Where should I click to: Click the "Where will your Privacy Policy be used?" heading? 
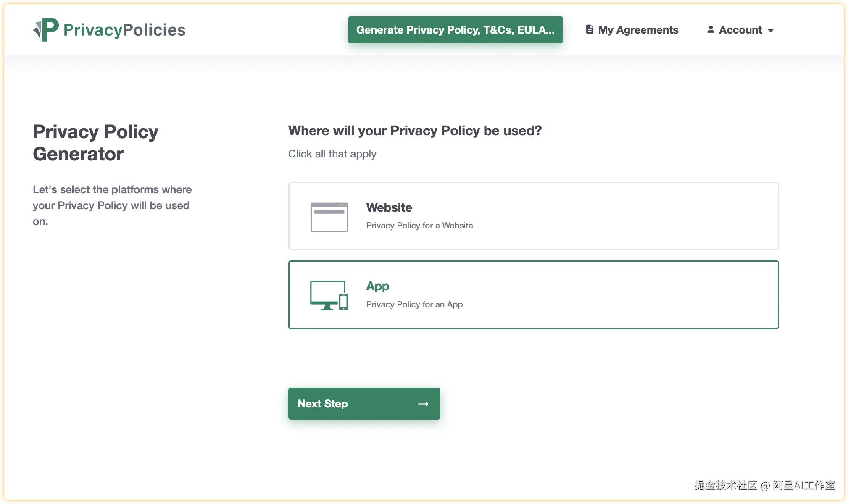415,131
